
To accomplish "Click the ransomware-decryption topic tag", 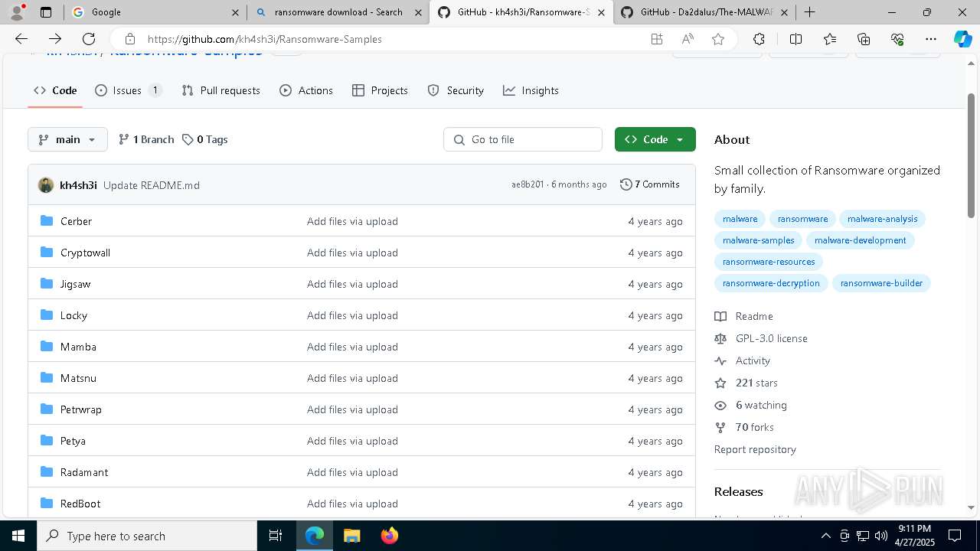I will point(771,283).
